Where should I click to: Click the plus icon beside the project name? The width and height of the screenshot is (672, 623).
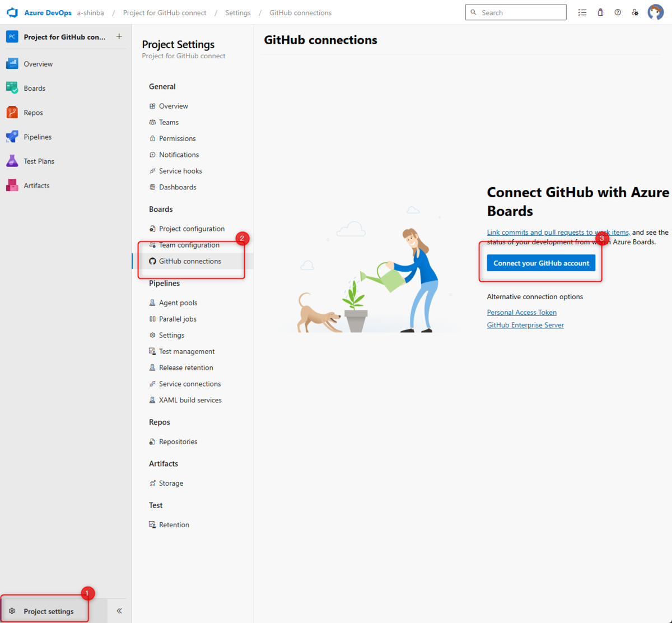(x=119, y=36)
